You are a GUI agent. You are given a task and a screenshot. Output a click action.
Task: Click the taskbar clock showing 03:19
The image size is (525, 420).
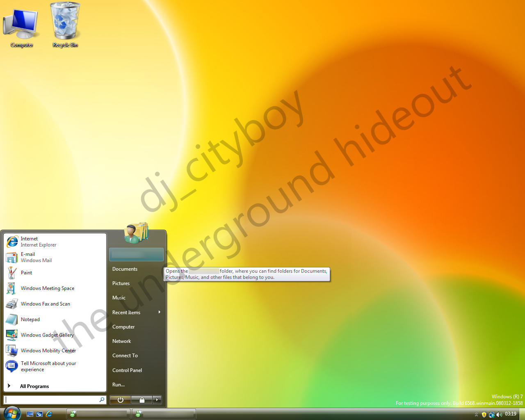tap(511, 414)
